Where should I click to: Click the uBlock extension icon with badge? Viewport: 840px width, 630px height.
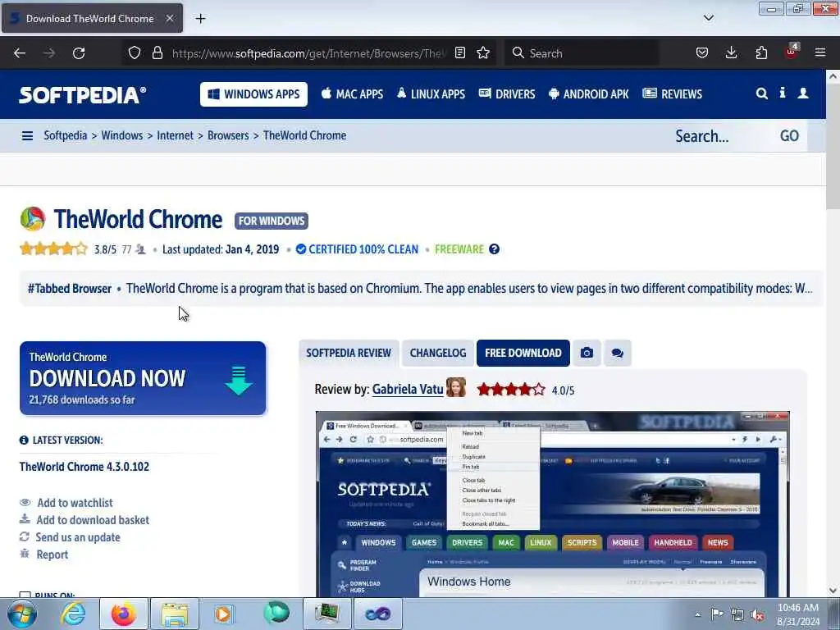(x=792, y=52)
